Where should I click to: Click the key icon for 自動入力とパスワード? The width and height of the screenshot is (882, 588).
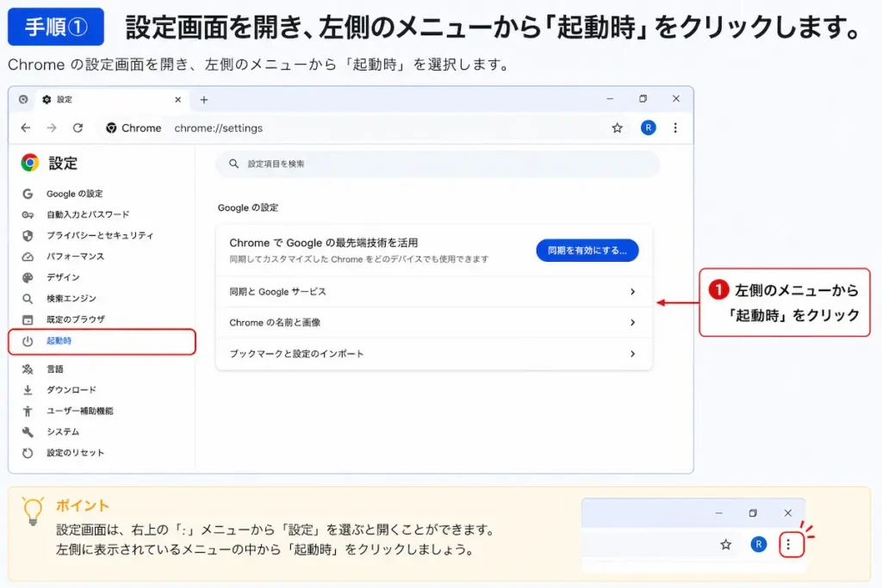[x=28, y=214]
